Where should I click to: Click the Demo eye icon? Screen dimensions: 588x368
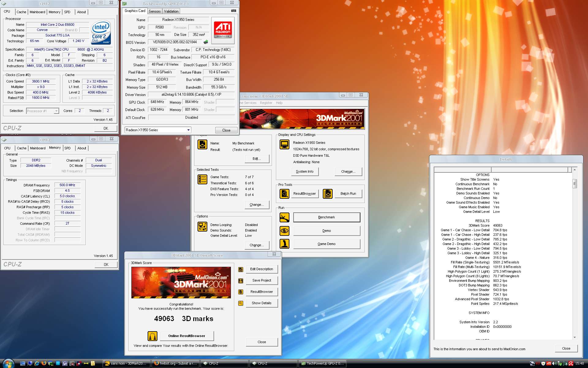(x=285, y=231)
